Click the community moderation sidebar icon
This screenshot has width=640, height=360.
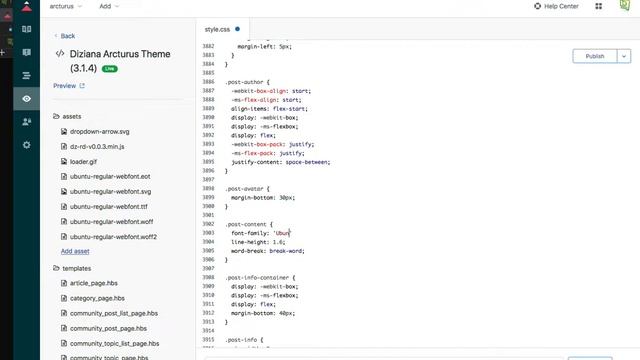[x=27, y=52]
